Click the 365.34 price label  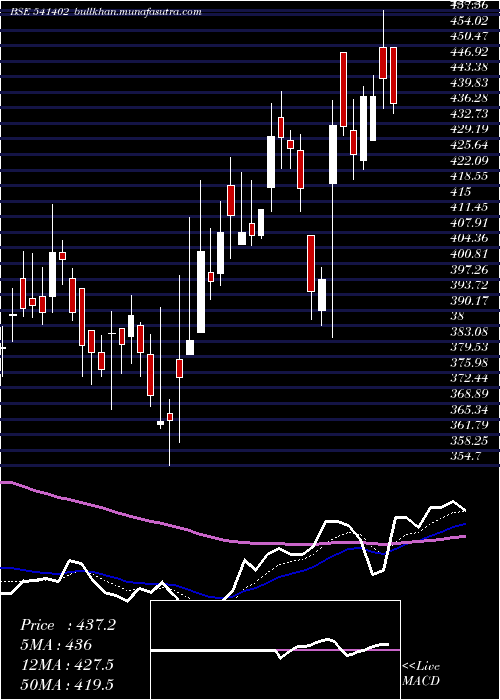[470, 409]
